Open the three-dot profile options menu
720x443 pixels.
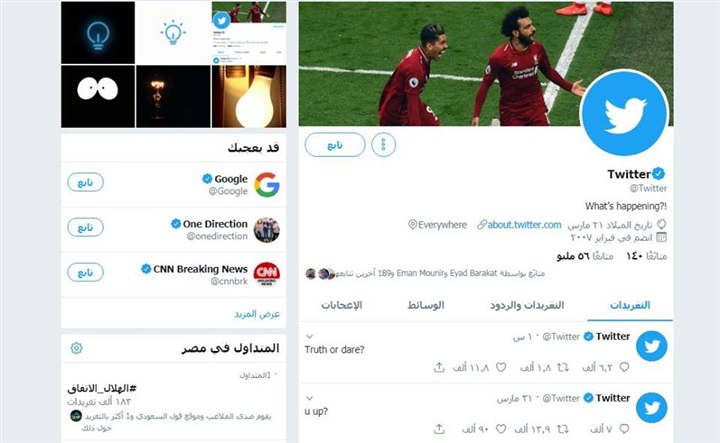pyautogui.click(x=383, y=145)
